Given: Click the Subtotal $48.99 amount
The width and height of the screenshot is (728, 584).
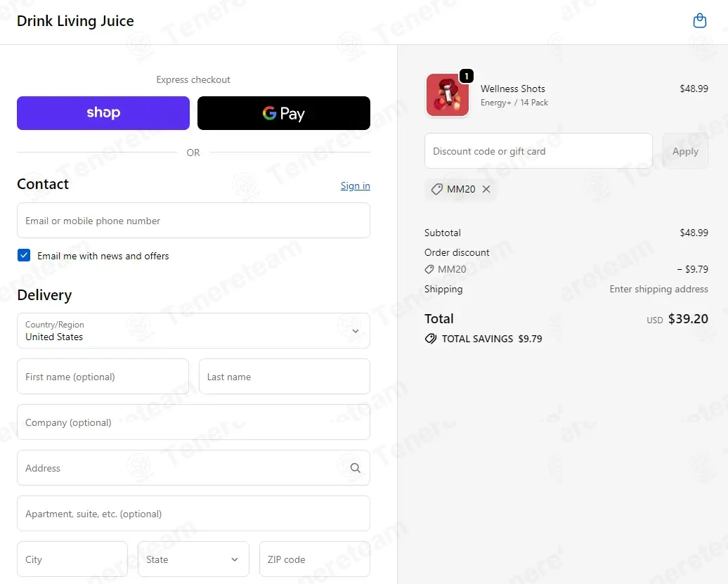Looking at the screenshot, I should 694,233.
